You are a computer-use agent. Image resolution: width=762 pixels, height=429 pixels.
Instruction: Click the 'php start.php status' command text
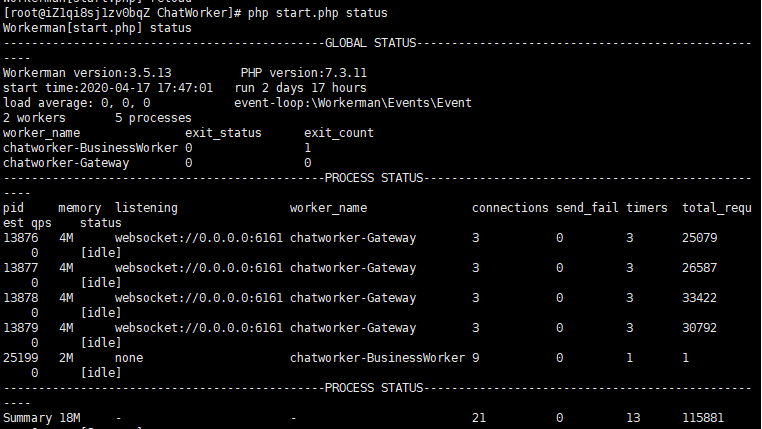point(317,13)
